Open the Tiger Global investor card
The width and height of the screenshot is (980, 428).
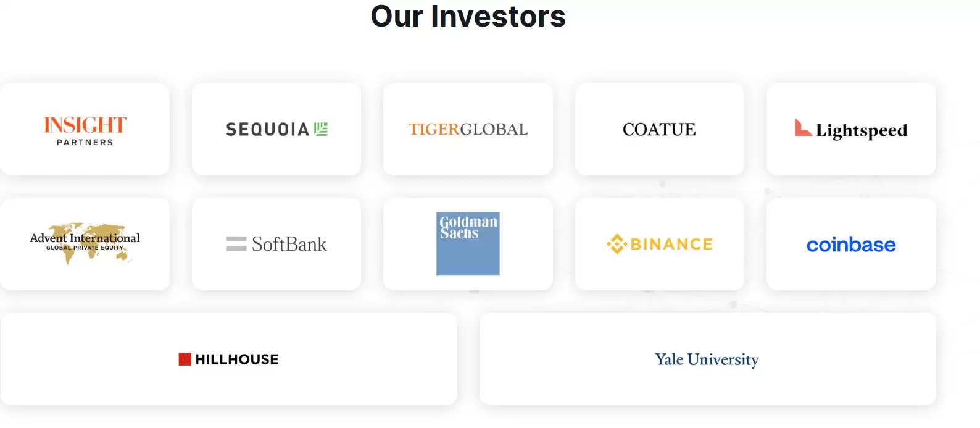pyautogui.click(x=468, y=129)
